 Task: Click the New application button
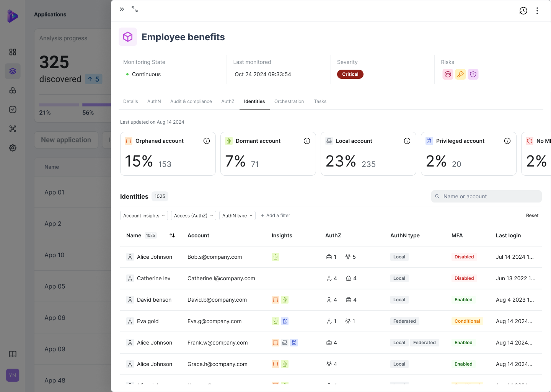pos(66,140)
